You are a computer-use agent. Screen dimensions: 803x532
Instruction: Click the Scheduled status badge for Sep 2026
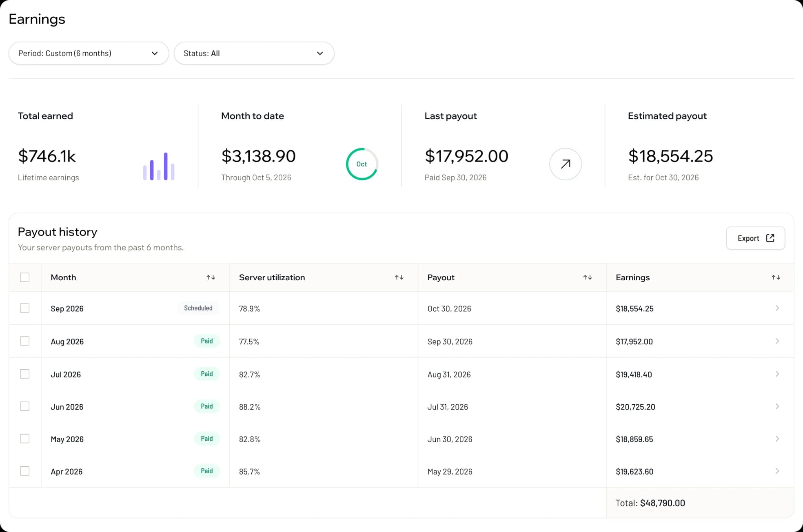tap(198, 308)
